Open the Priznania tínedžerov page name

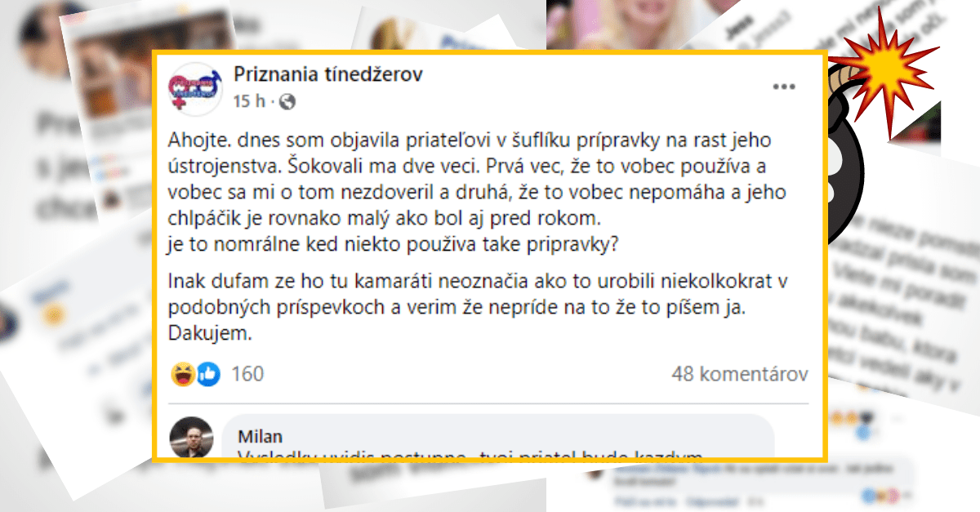click(x=328, y=74)
